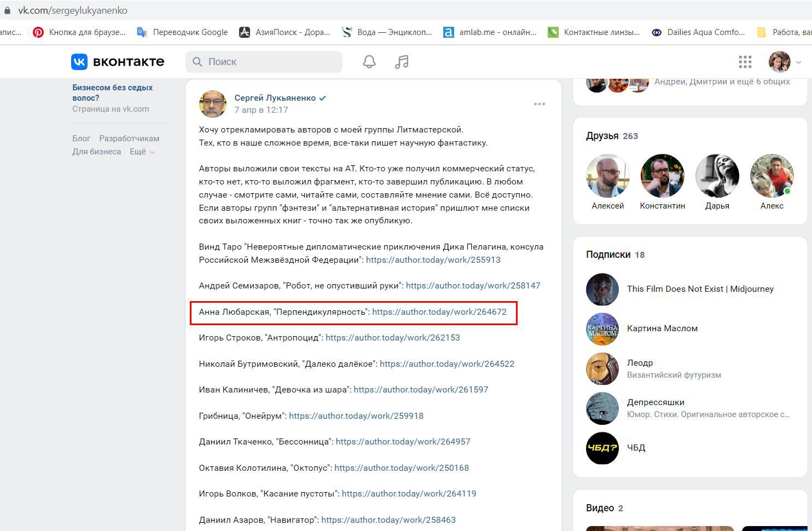
Task: Open friend Константин's avatar
Action: pos(662,176)
